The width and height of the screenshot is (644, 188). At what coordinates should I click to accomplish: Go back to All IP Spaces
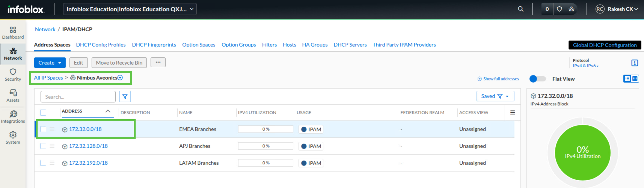coord(48,78)
